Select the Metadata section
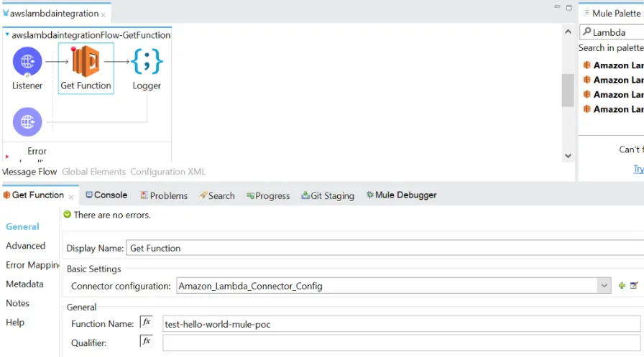The height and width of the screenshot is (357, 644). [x=24, y=284]
